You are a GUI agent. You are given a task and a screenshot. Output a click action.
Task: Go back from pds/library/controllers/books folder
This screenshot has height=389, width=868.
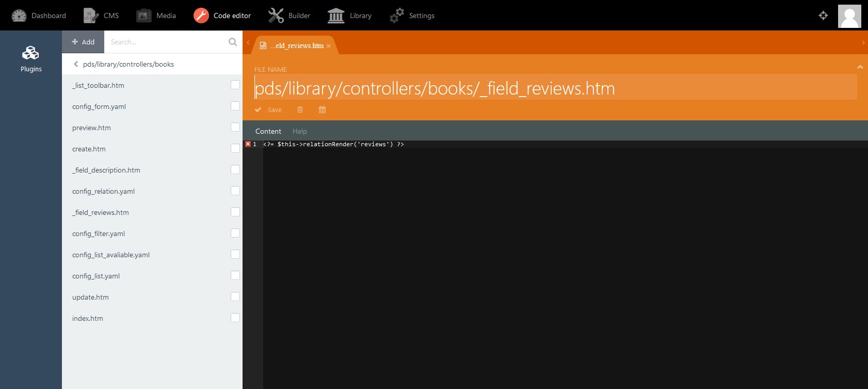point(76,64)
